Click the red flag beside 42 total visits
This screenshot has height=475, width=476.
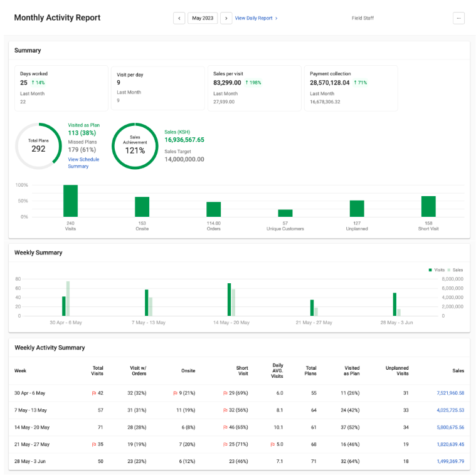click(x=94, y=393)
